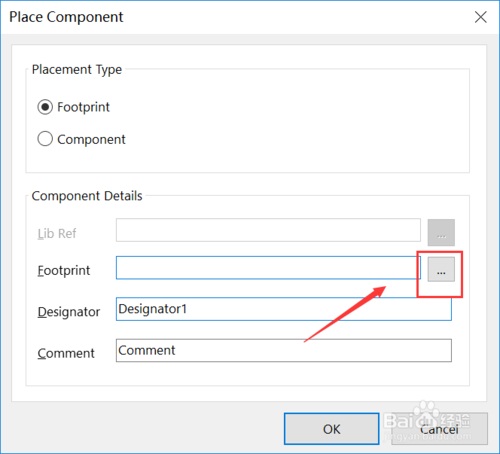Select the Component placement type radio button

[45, 139]
